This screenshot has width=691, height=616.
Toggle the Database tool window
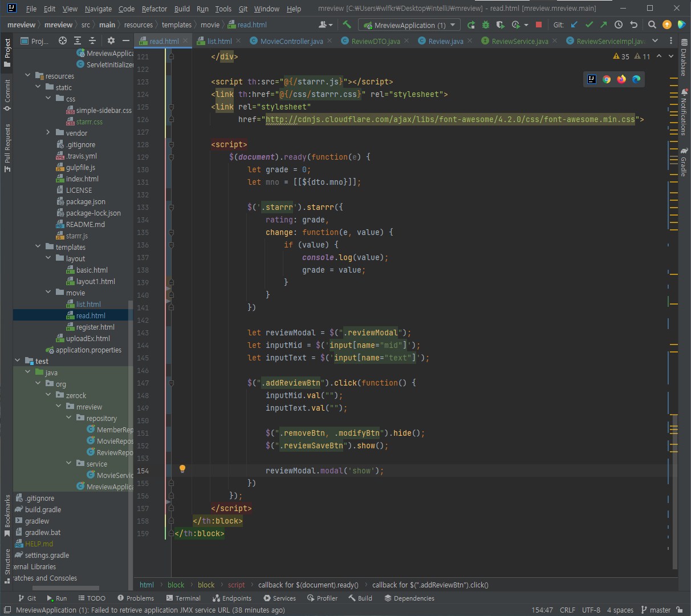(684, 58)
